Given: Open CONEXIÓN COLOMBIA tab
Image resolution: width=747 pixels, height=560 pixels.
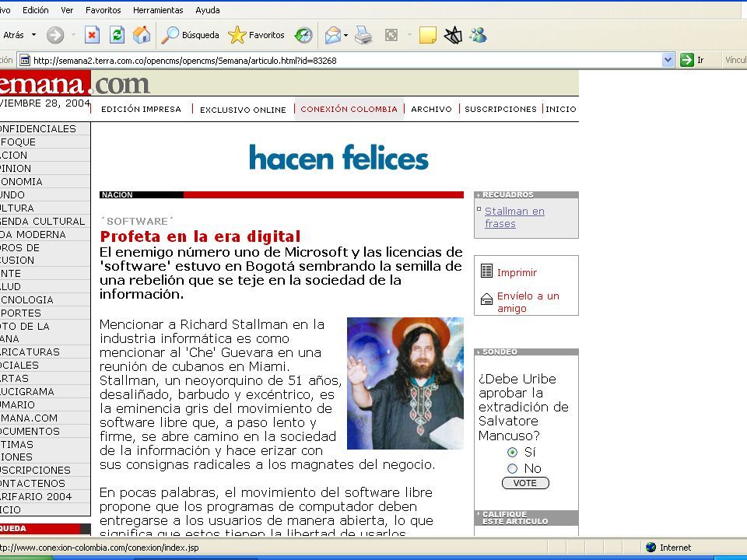Looking at the screenshot, I should pos(349,109).
